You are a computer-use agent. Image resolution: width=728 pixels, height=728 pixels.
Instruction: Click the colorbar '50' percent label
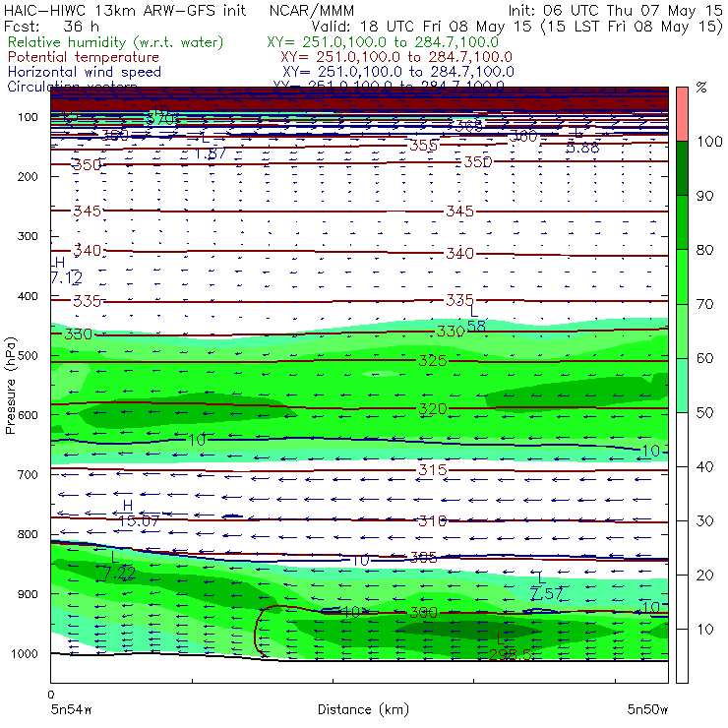[x=704, y=413]
